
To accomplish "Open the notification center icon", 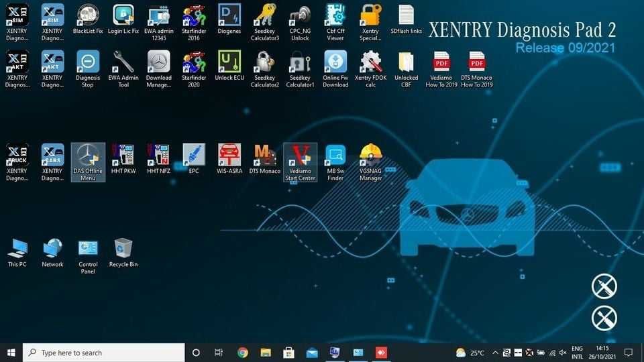I will 629,353.
